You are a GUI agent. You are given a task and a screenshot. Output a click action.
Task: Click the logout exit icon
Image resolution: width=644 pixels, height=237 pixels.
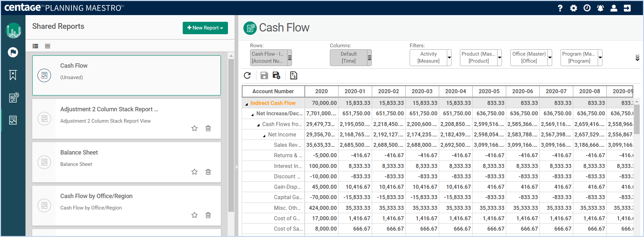pyautogui.click(x=627, y=8)
